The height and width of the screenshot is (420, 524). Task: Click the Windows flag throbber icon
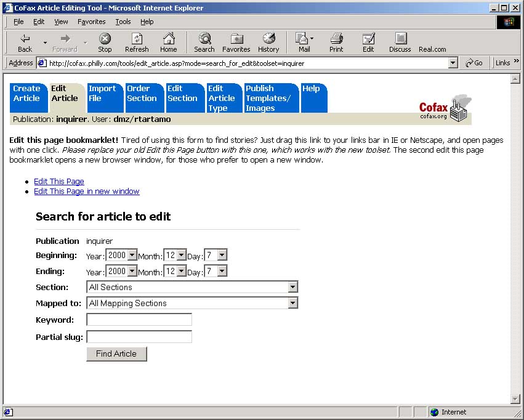click(509, 22)
